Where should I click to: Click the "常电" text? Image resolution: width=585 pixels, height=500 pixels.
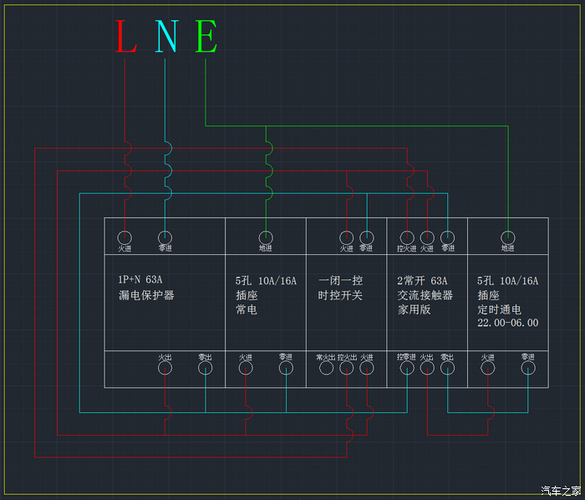point(246,310)
